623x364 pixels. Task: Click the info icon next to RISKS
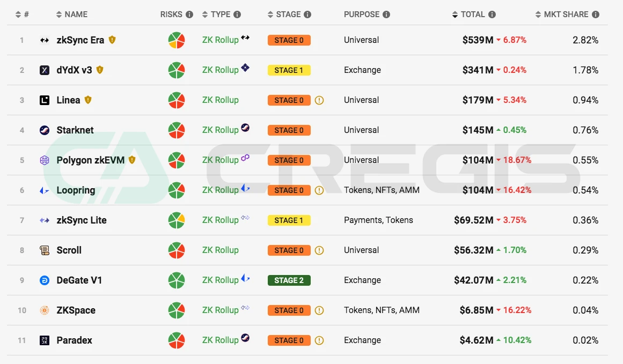tap(189, 14)
